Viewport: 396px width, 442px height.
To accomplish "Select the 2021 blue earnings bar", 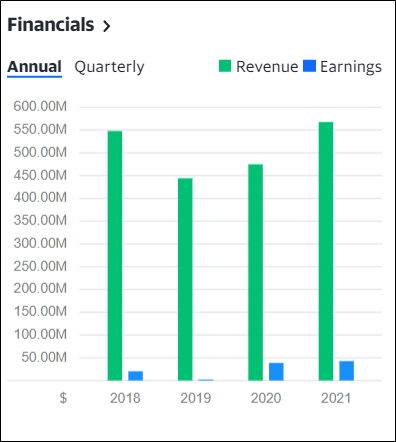I will click(347, 371).
